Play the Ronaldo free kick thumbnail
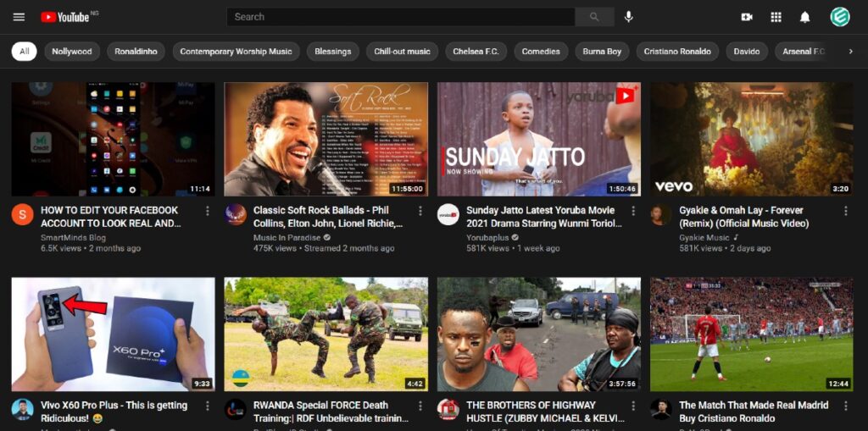Image resolution: width=868 pixels, height=431 pixels. 752,334
